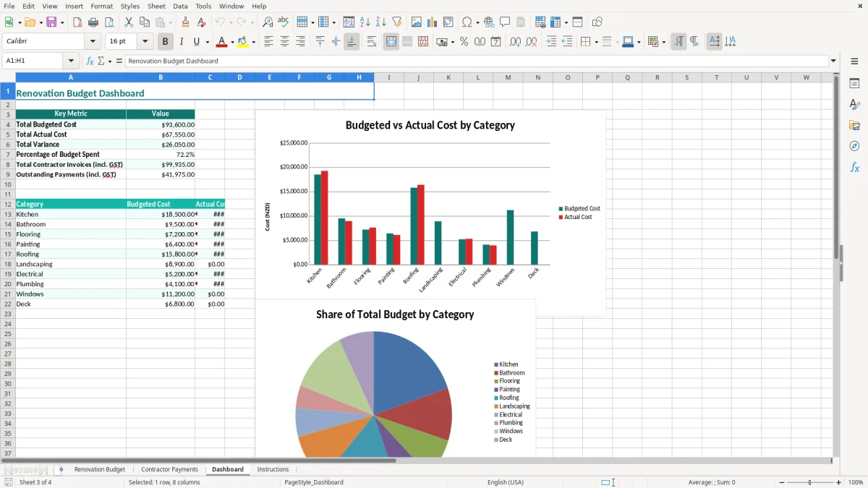This screenshot has width=868, height=488.
Task: Open the Function Wizard in formula bar
Action: click(90, 61)
